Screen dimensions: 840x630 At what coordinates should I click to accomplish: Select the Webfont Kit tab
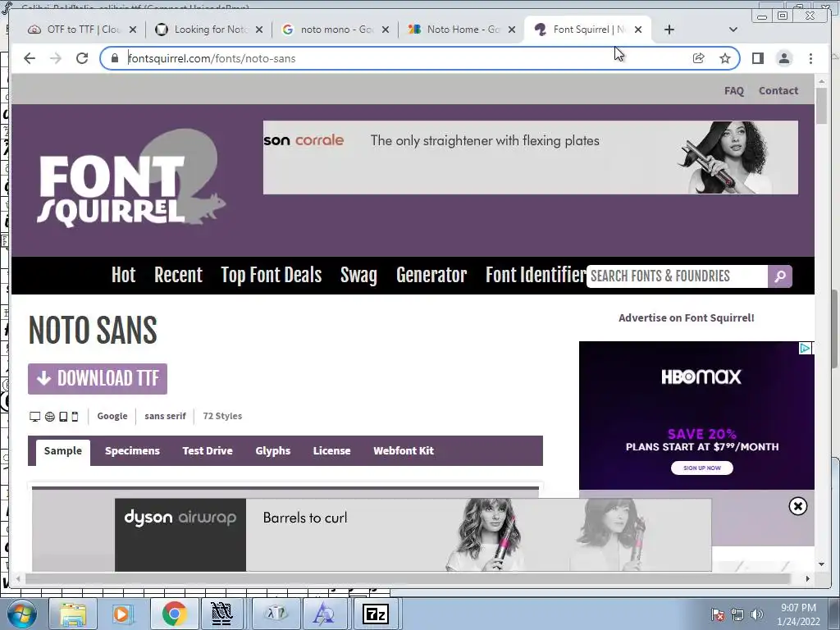point(404,450)
